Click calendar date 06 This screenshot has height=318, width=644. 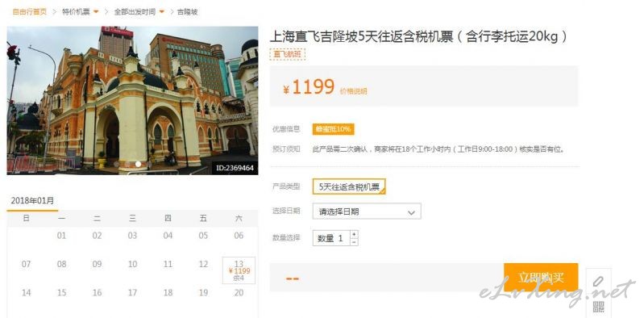[239, 236]
